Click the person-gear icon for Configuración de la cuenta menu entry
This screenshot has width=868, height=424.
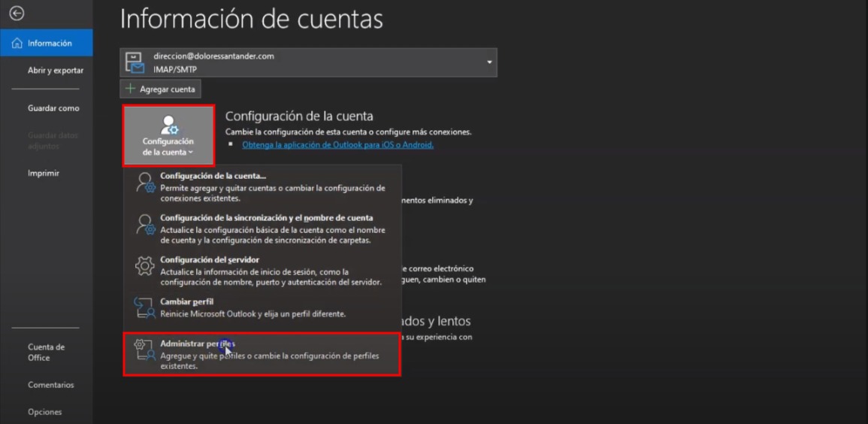pos(145,183)
